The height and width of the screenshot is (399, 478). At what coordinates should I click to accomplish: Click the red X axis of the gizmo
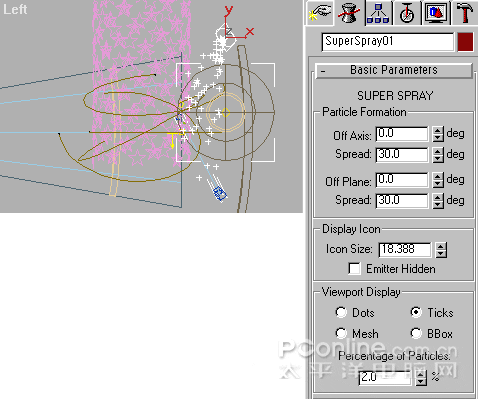point(241,35)
